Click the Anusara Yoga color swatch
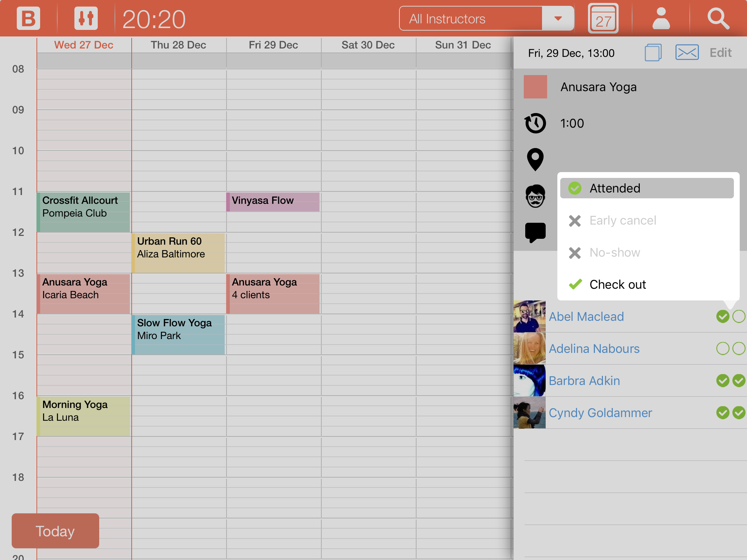This screenshot has height=560, width=747. pyautogui.click(x=535, y=87)
